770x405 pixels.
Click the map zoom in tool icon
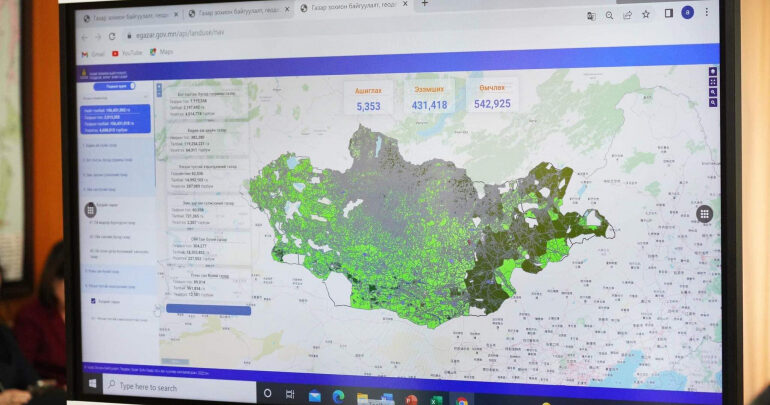point(712,92)
